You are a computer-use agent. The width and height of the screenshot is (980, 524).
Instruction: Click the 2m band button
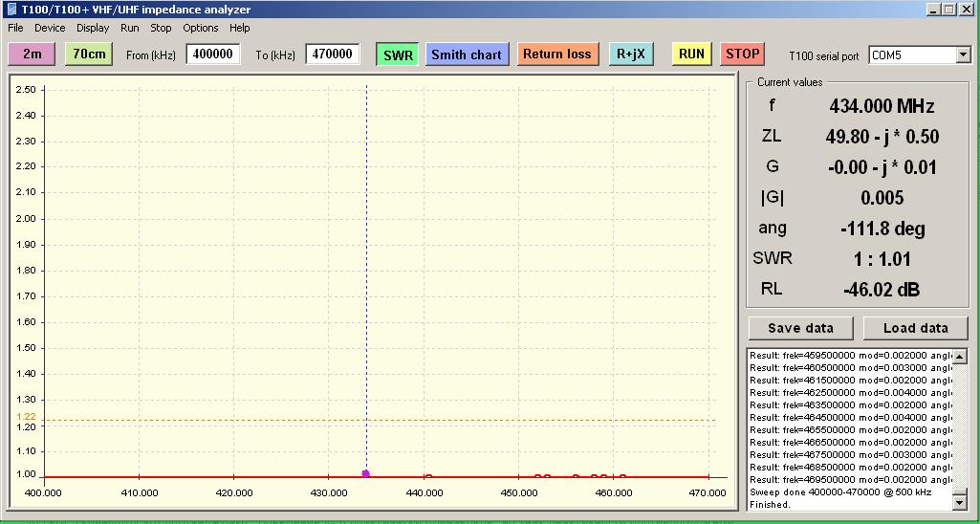[x=33, y=55]
